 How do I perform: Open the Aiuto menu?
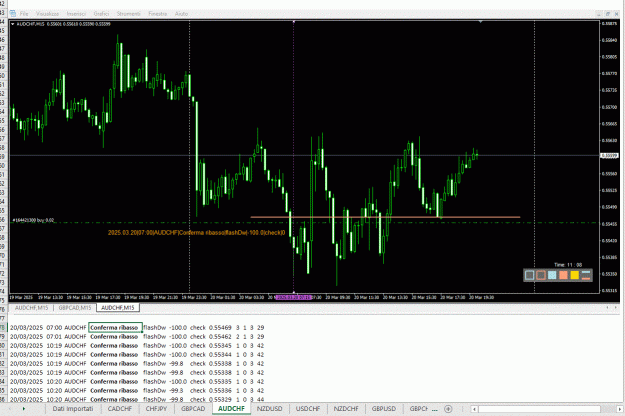pos(181,14)
